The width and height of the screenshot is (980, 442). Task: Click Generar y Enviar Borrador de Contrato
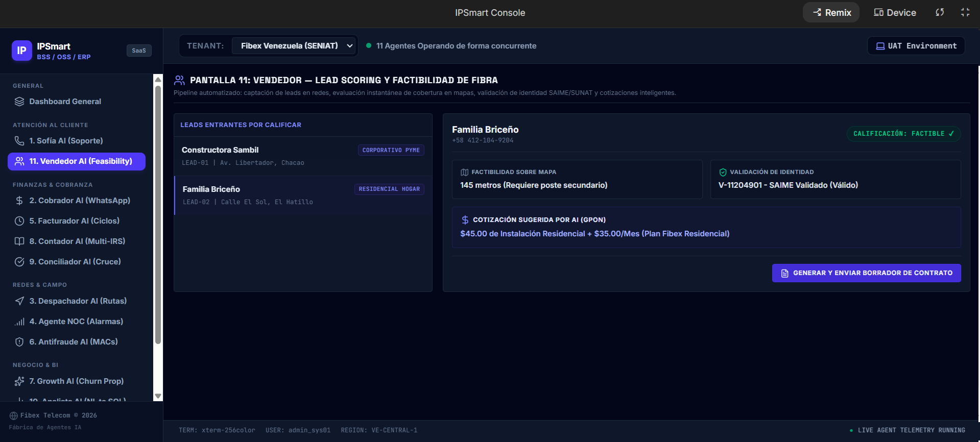click(866, 273)
